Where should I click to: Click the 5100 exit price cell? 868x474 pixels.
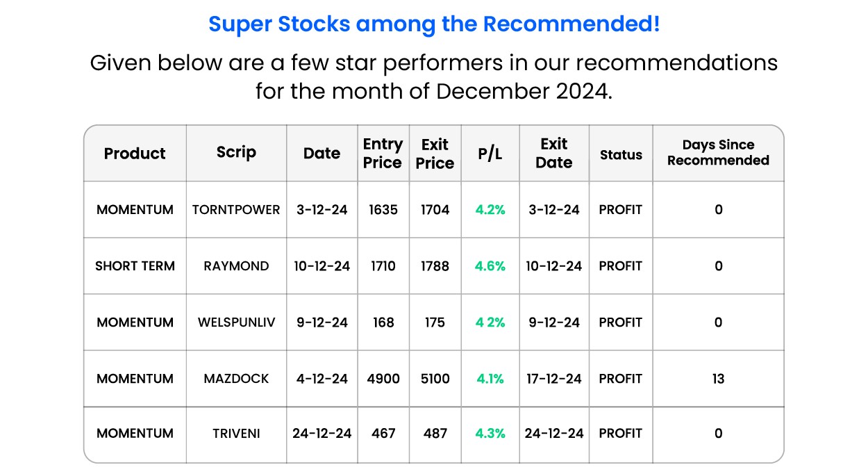coord(435,379)
